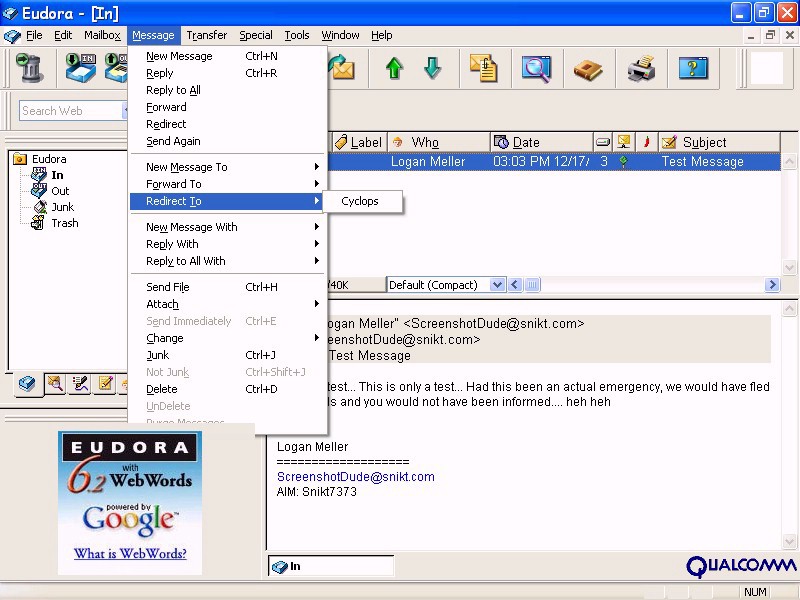Click the attach file toolbar icon
This screenshot has height=600, width=800.
(x=484, y=68)
